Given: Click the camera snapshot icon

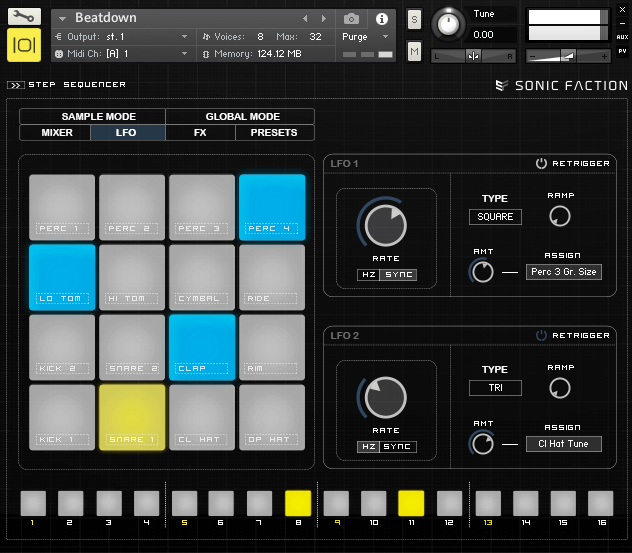Looking at the screenshot, I should point(352,19).
